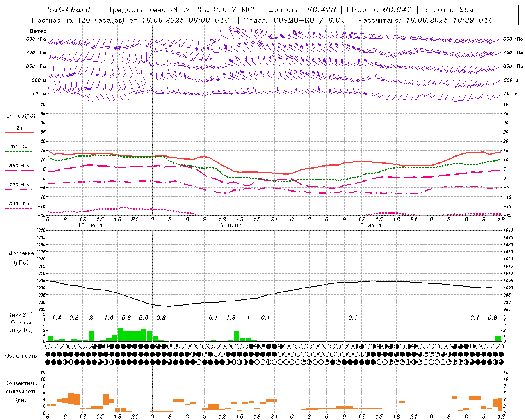525x420 pixels.
Task: Click the "(гПа)" pressure unit label
Action: 21,262
